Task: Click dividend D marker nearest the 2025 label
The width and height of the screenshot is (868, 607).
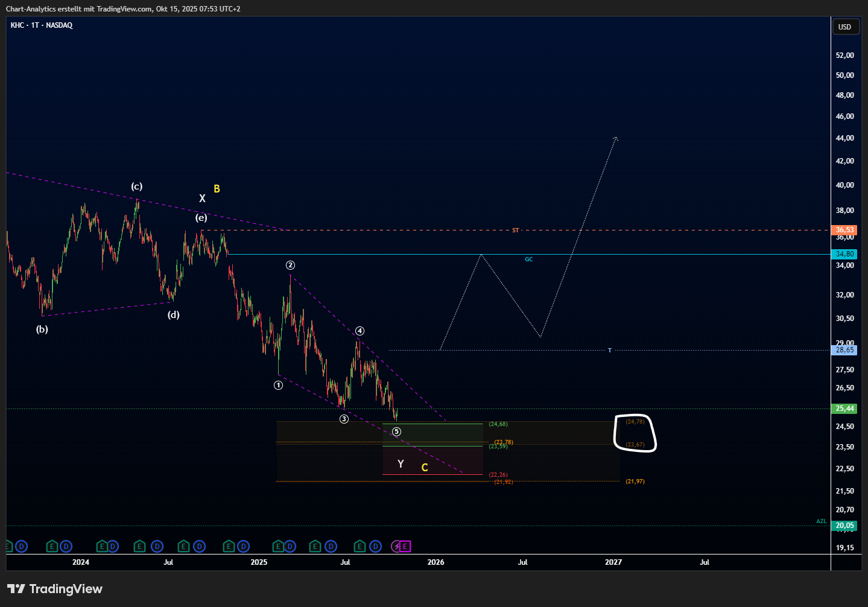Action: [243, 547]
